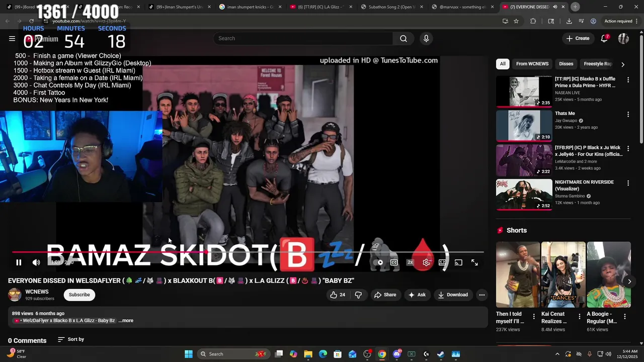Open Chrome extensions puzzle icon
644x362 pixels.
[533, 21]
